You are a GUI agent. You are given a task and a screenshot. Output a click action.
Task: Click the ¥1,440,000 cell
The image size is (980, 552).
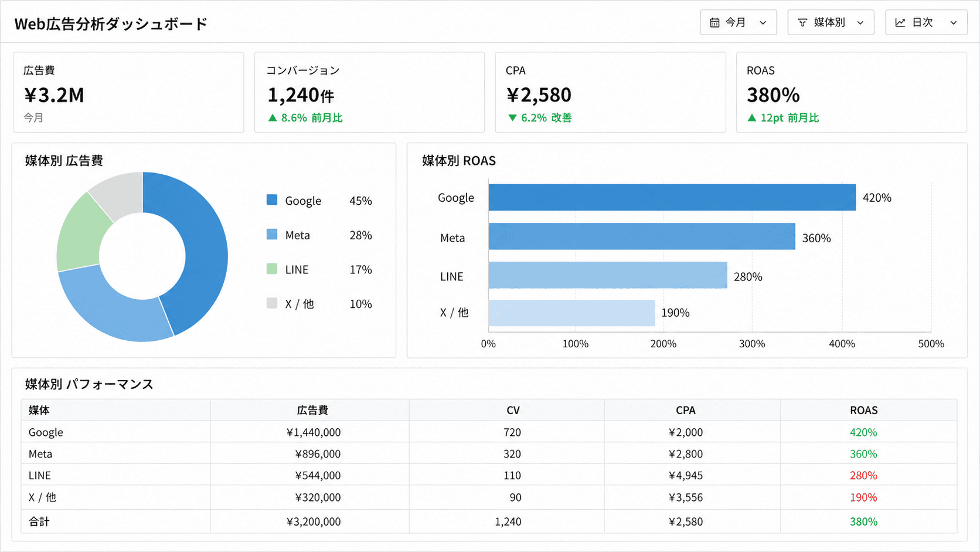[x=314, y=432]
